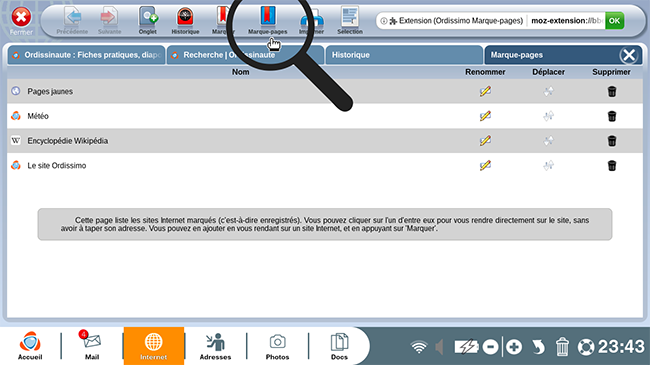Switch to the Ordissinaute Fiches pratiques tab
Screen dimensions: 650x365
(87, 55)
